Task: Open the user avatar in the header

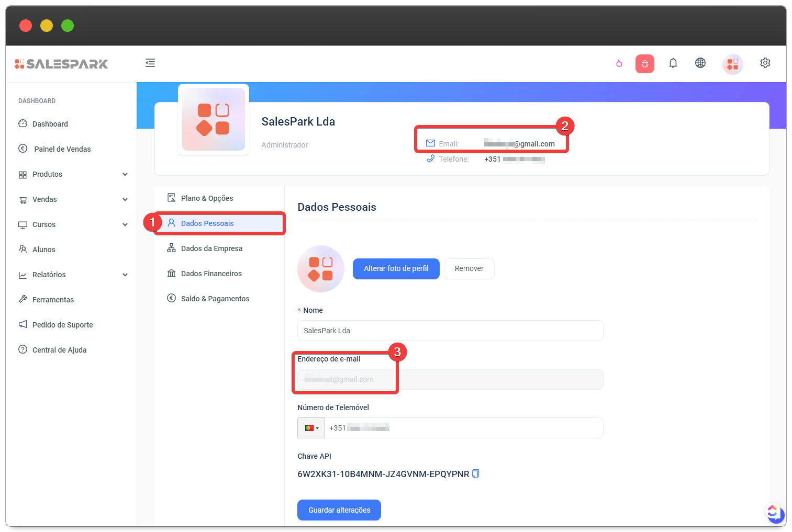Action: [x=732, y=64]
